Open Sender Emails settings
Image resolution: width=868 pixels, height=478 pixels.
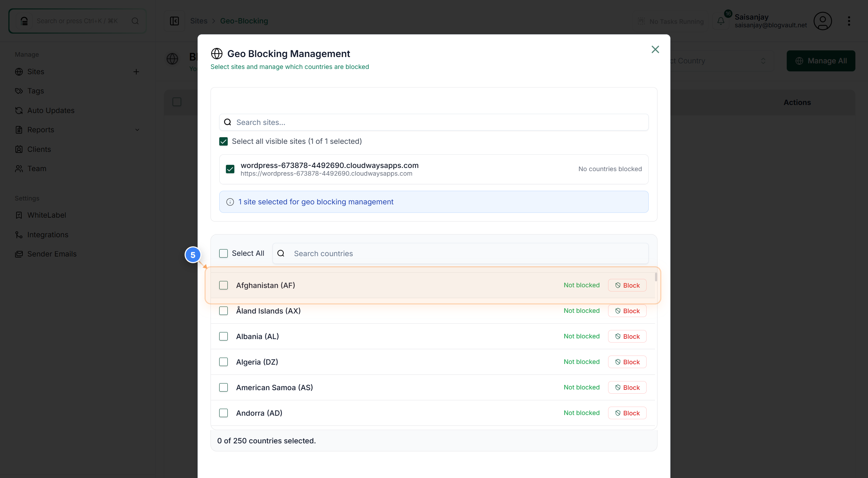point(52,254)
